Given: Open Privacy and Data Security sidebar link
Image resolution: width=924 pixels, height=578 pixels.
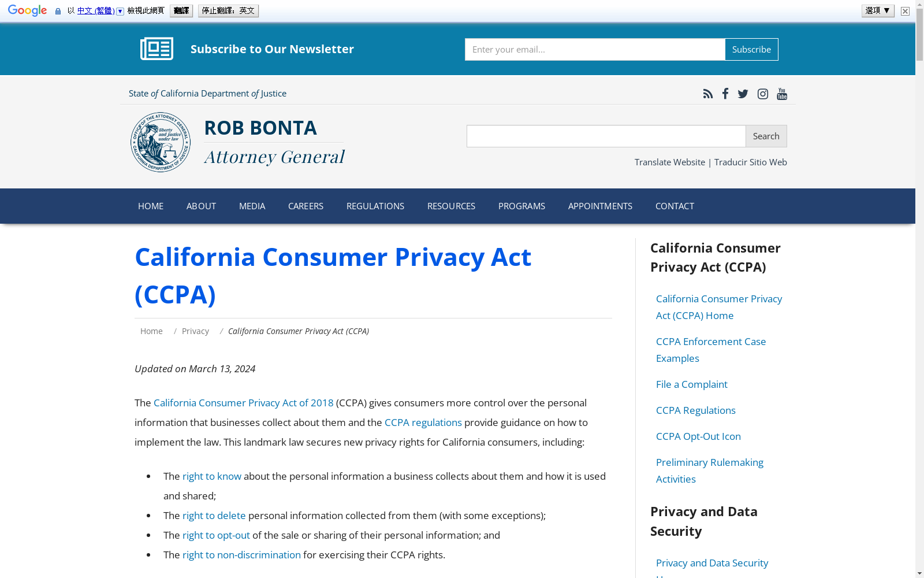Looking at the screenshot, I should tap(712, 568).
